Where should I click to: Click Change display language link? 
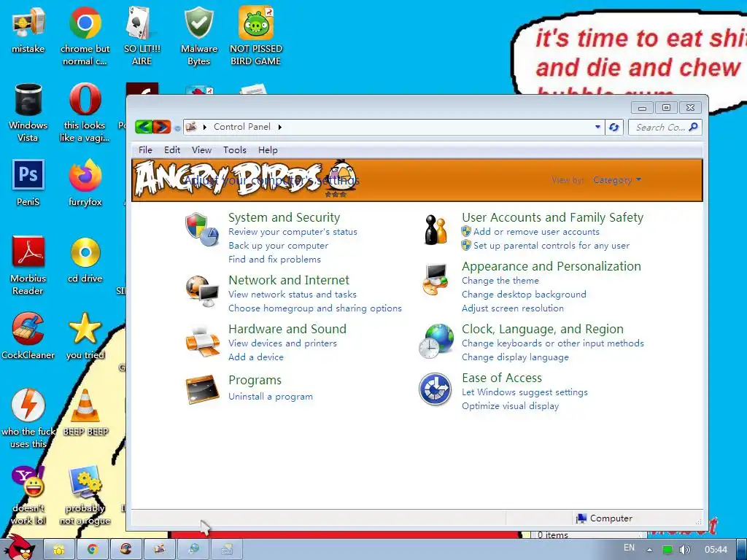[x=515, y=357]
